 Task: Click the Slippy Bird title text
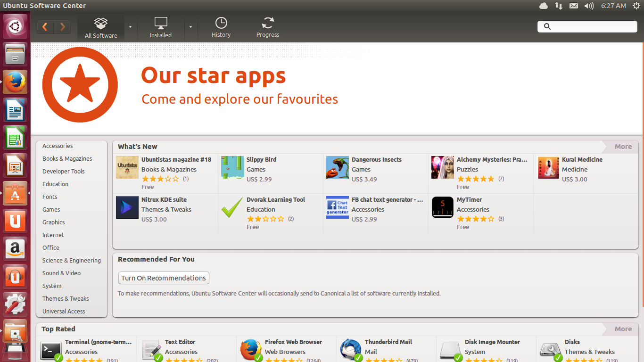[261, 160]
